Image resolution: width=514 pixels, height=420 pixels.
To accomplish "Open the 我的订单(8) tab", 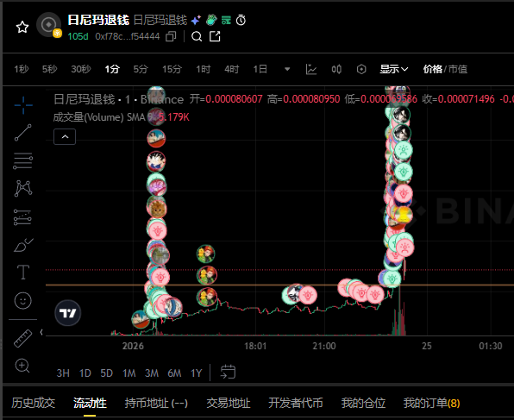I will click(432, 403).
